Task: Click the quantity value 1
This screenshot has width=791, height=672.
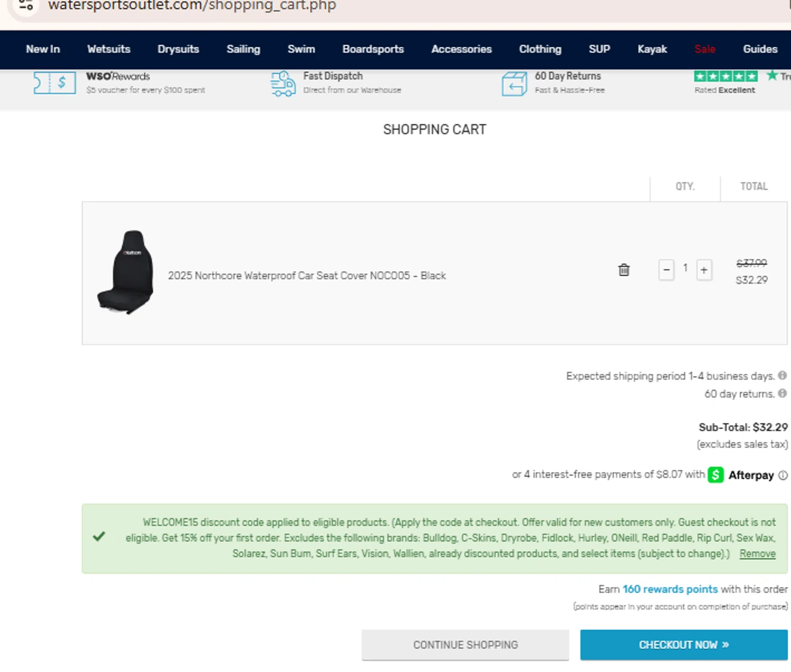Action: tap(686, 268)
